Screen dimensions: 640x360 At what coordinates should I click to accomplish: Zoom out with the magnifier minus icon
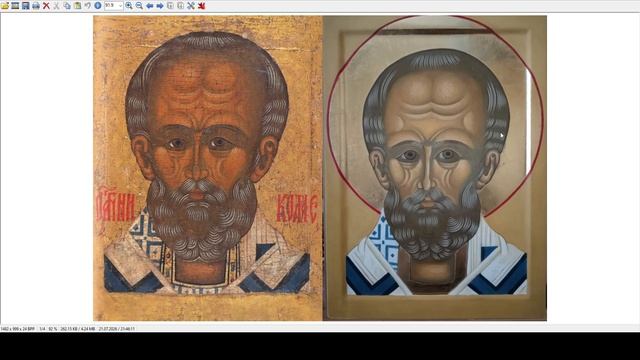tap(139, 6)
